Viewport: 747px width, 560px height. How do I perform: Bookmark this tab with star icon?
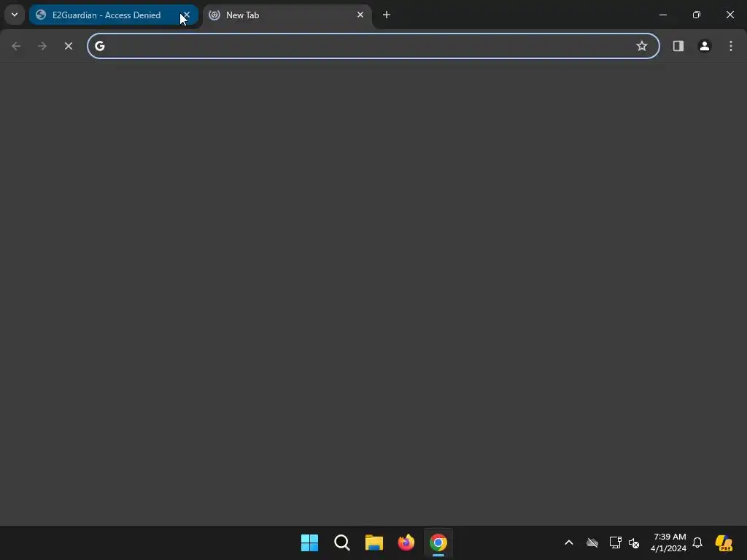642,46
